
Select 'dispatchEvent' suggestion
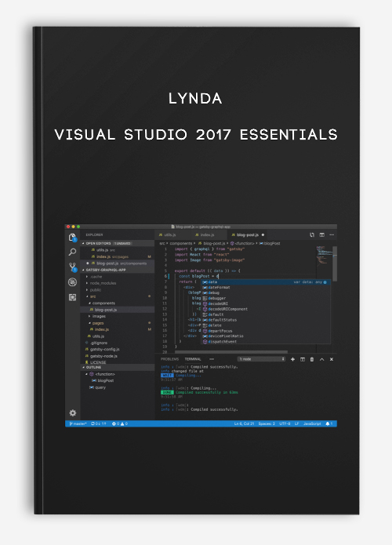click(x=266, y=342)
